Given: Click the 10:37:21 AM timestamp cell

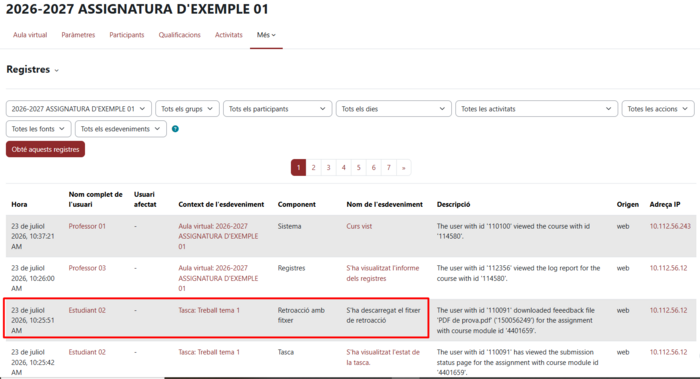Looking at the screenshot, I should [x=33, y=237].
